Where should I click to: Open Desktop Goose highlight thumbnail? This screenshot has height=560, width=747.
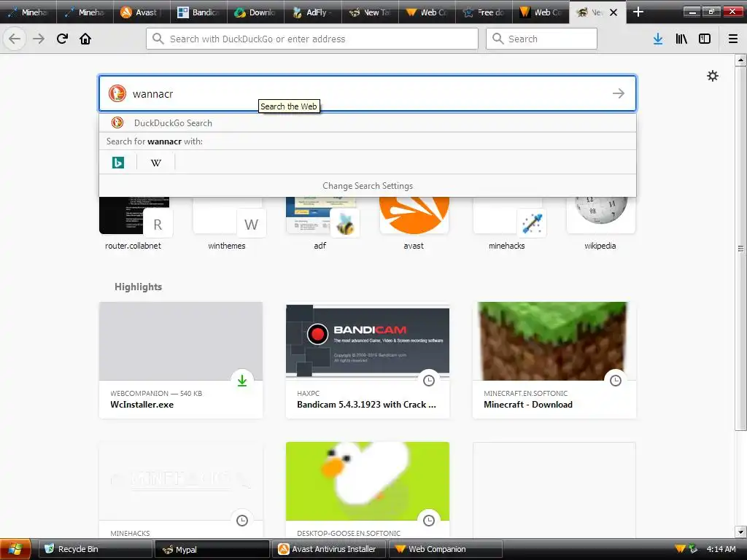click(368, 481)
